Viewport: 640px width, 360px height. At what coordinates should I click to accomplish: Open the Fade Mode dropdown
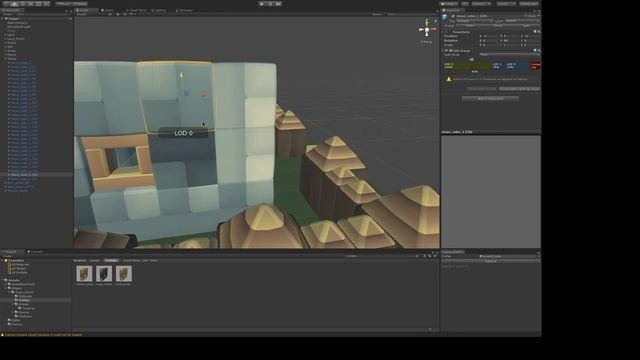tap(509, 54)
